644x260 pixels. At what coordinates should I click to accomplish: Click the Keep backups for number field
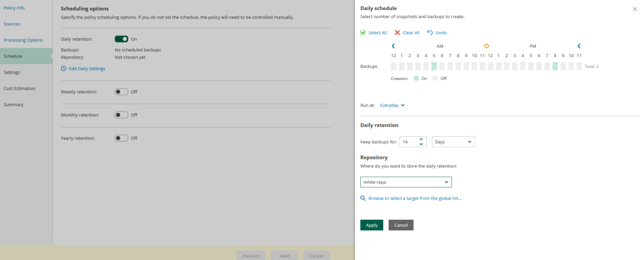pyautogui.click(x=409, y=142)
